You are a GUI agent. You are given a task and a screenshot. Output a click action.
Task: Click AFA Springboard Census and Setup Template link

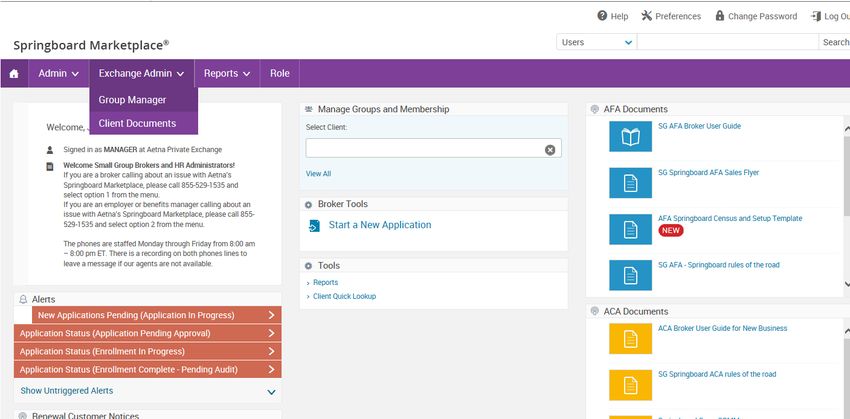(730, 218)
